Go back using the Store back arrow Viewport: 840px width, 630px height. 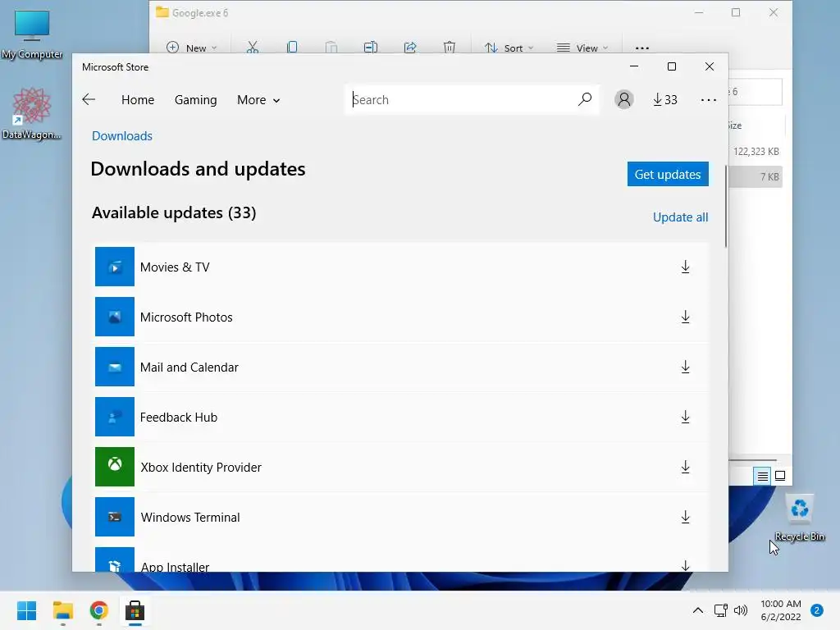point(89,99)
